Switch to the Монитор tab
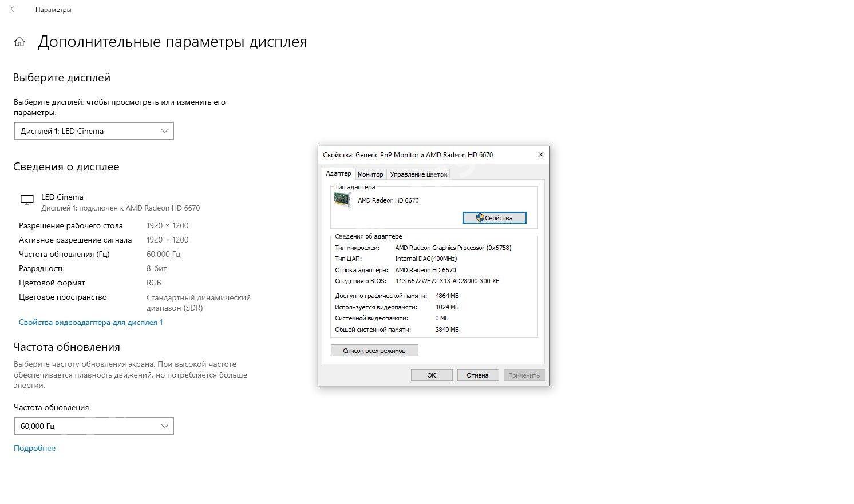 370,174
